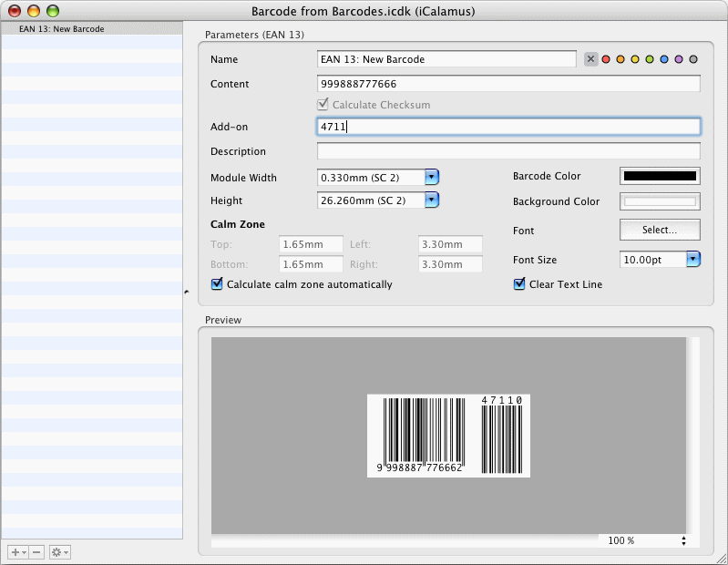
Task: Click into the Description field
Action: pyautogui.click(x=508, y=151)
